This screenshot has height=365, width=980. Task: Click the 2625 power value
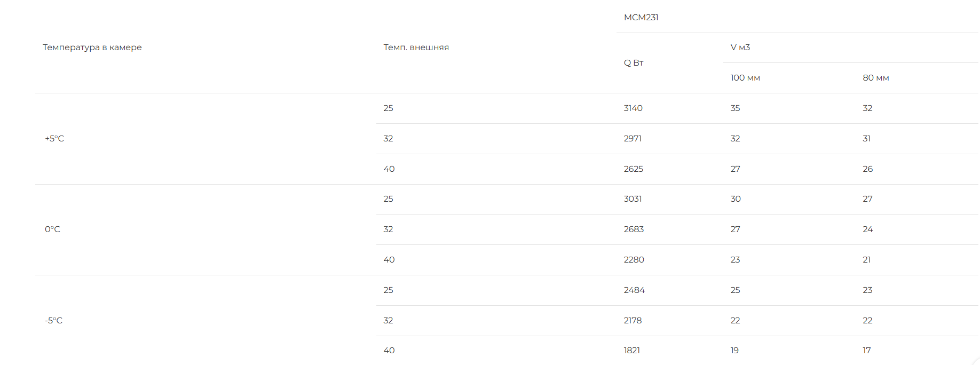[x=634, y=169]
